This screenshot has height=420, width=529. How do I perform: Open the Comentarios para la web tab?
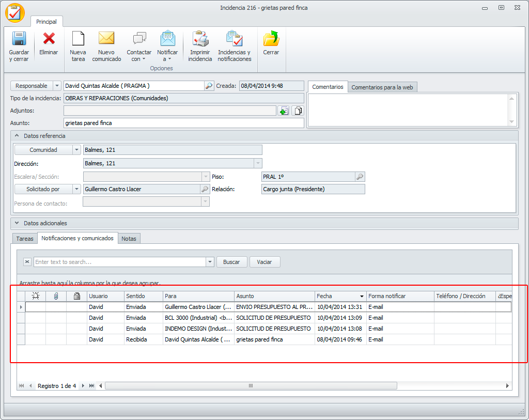click(x=382, y=87)
